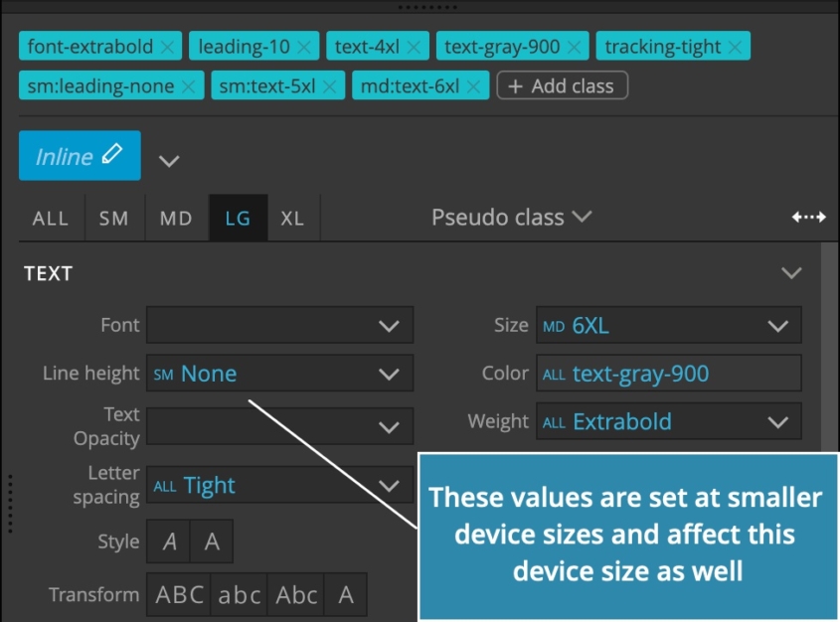Viewport: 840px width, 622px height.
Task: Remove the md:text-6xl class
Action: point(472,84)
